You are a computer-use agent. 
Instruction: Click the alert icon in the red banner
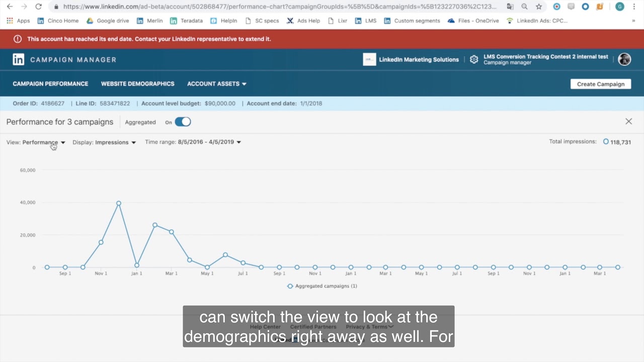click(18, 39)
